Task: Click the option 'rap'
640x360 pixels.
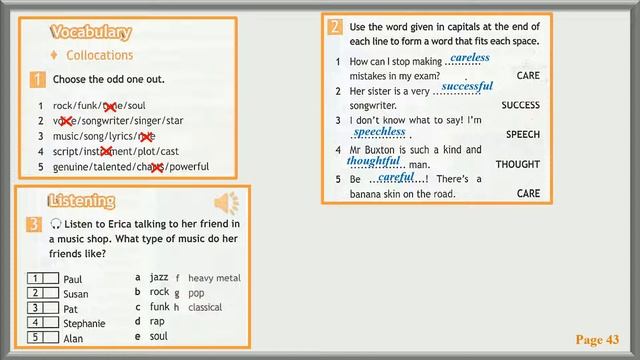Action: point(157,322)
